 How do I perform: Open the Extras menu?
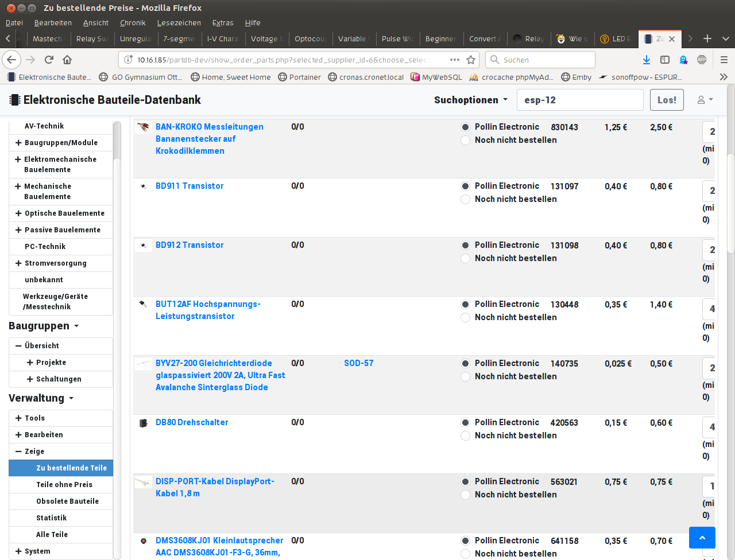pyautogui.click(x=223, y=23)
